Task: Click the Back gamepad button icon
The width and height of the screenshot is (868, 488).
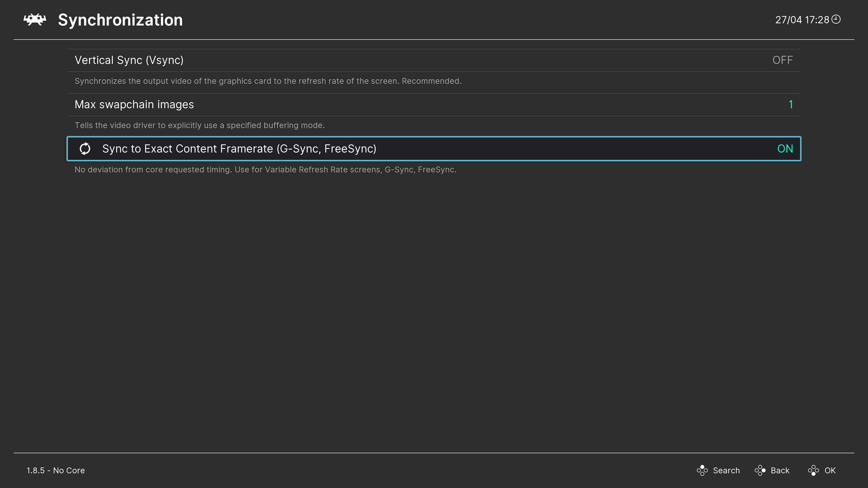Action: click(x=760, y=470)
